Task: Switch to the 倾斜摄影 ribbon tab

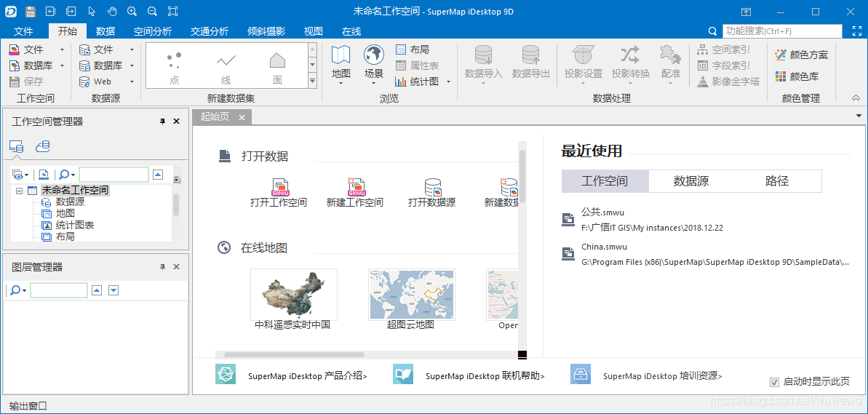Action: pyautogui.click(x=266, y=31)
